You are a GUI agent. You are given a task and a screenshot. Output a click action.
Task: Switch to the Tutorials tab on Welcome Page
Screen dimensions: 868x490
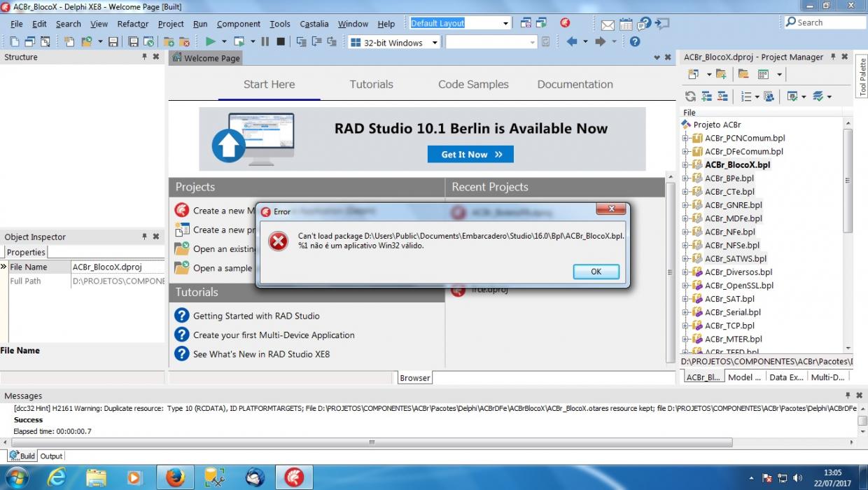pos(371,84)
